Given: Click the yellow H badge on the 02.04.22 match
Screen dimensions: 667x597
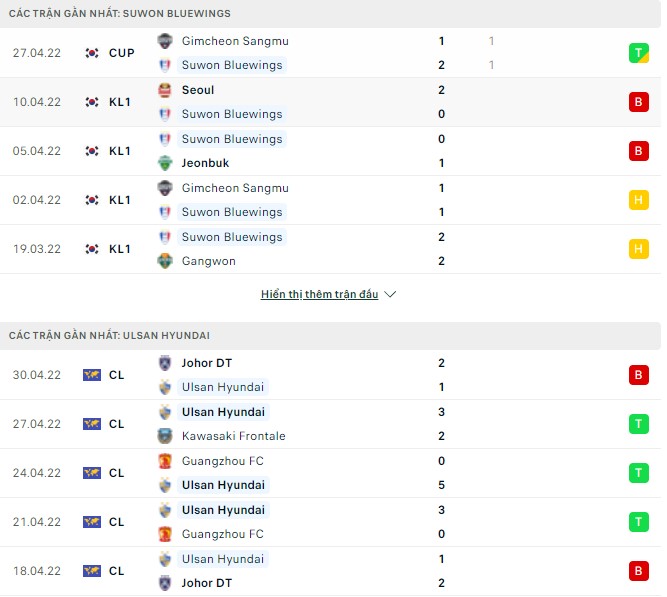Looking at the screenshot, I should [x=638, y=200].
